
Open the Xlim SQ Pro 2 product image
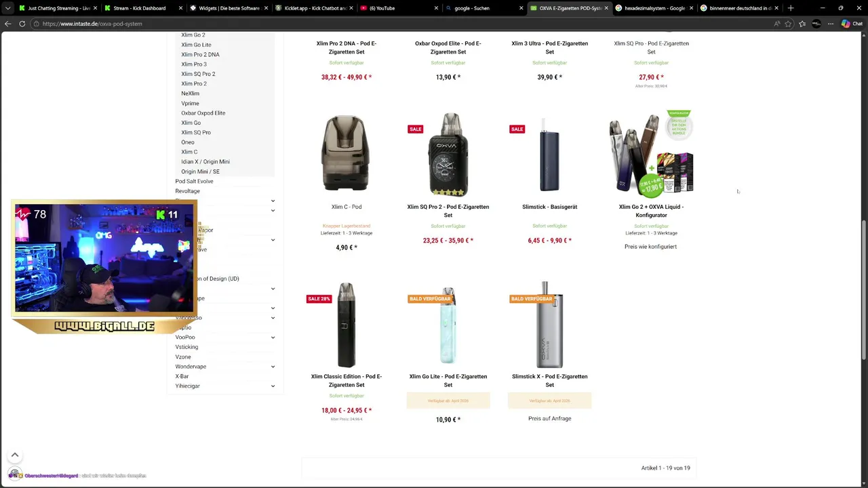tap(448, 154)
